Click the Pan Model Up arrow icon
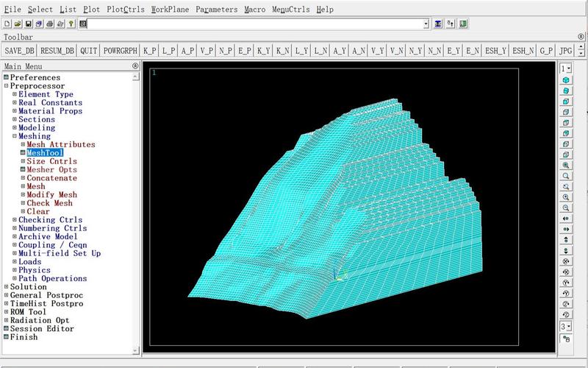588x368 pixels. (566, 240)
